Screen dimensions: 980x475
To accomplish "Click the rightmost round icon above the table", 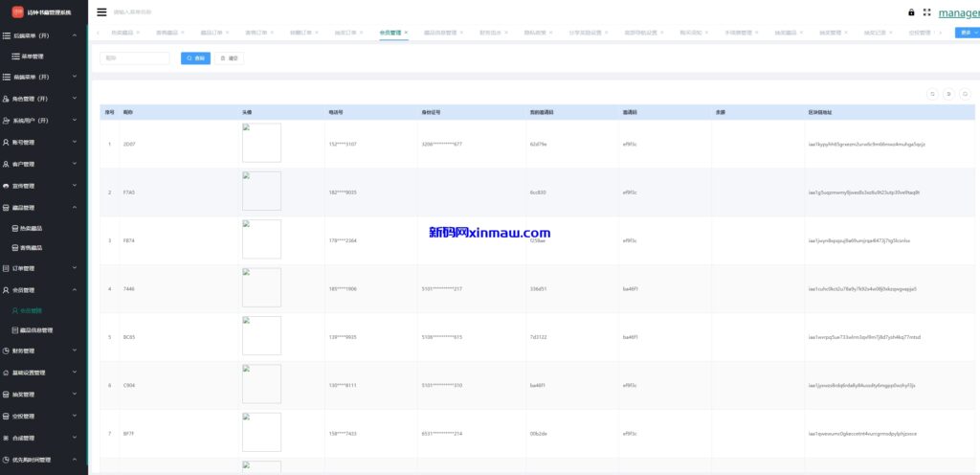I will click(x=965, y=93).
